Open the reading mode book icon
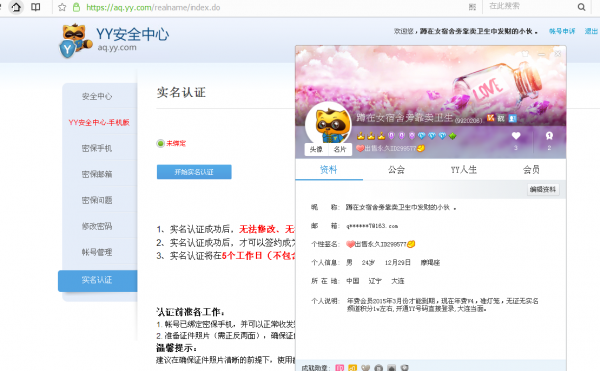Screen dimensions: 600x371 coord(36,7)
